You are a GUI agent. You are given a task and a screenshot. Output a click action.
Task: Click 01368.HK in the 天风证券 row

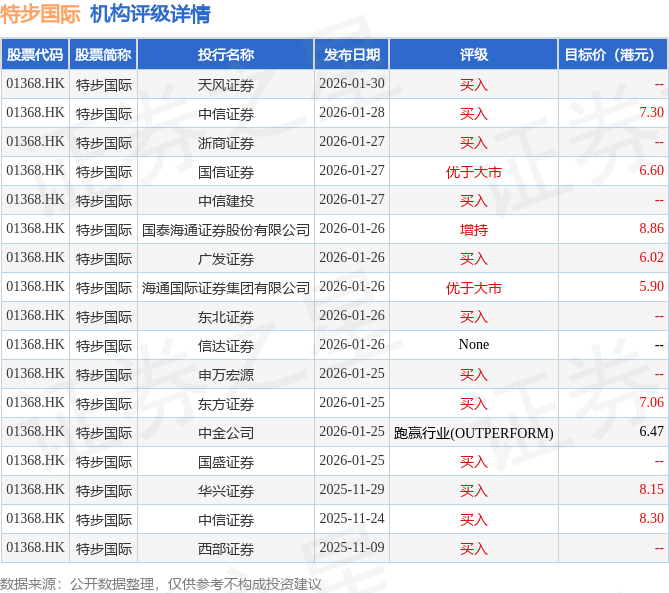click(35, 84)
